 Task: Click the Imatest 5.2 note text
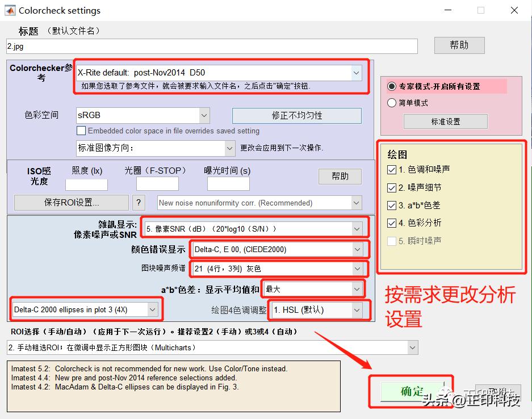(149, 369)
